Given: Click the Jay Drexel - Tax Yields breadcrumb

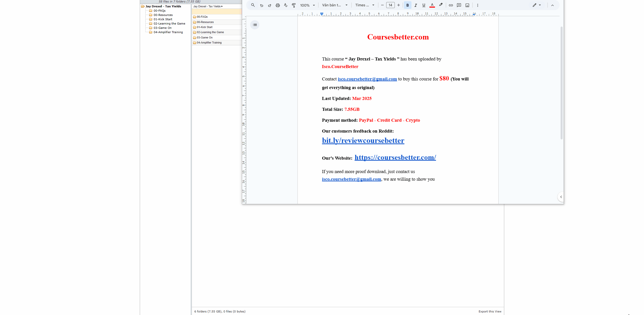Looking at the screenshot, I should 207,6.
